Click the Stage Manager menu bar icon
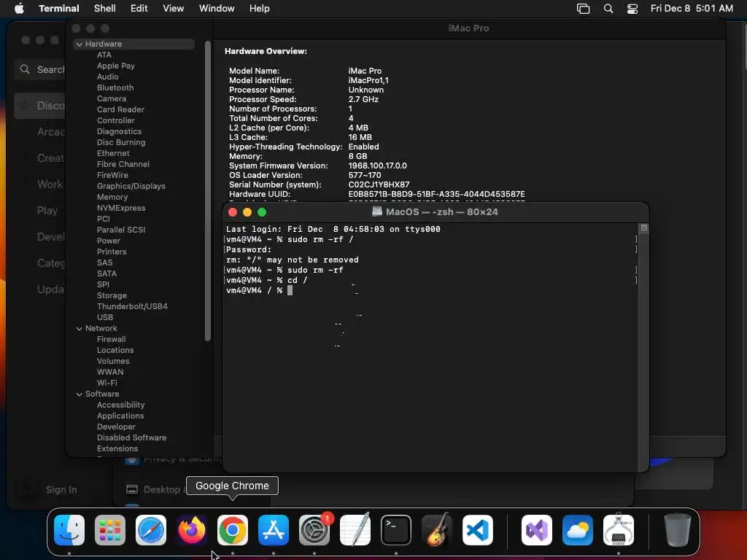 pyautogui.click(x=583, y=9)
